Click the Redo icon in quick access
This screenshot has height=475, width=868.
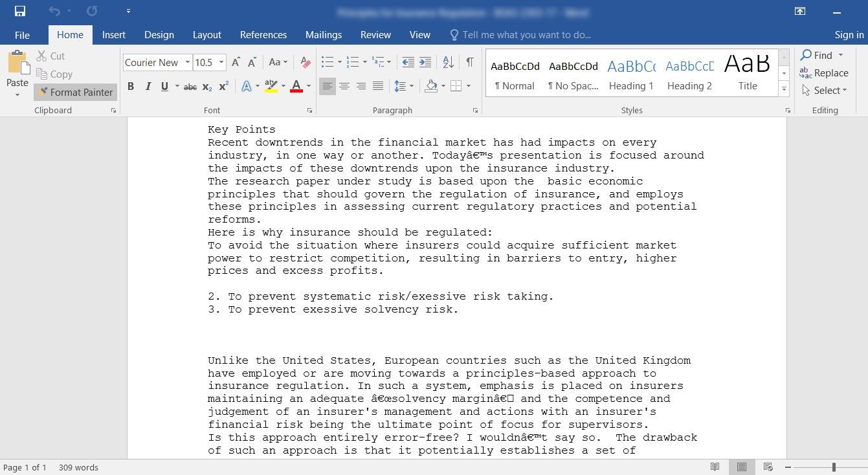pyautogui.click(x=92, y=11)
